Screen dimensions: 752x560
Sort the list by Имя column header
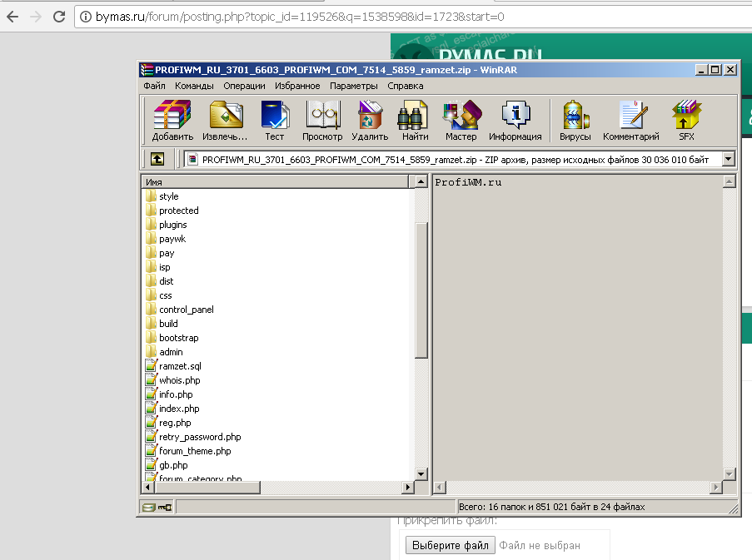[x=275, y=181]
